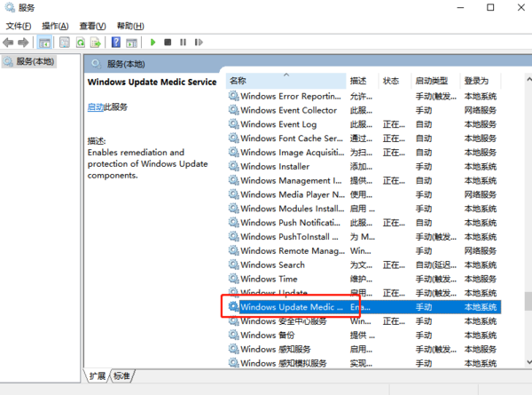Select the Windows Event Log row
The image size is (532, 395).
(364, 124)
